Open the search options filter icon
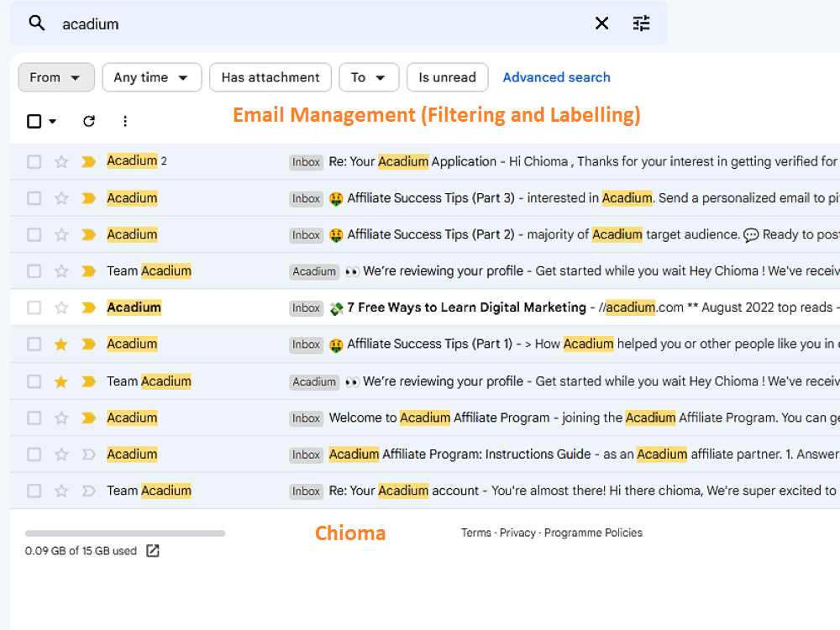 (x=641, y=23)
